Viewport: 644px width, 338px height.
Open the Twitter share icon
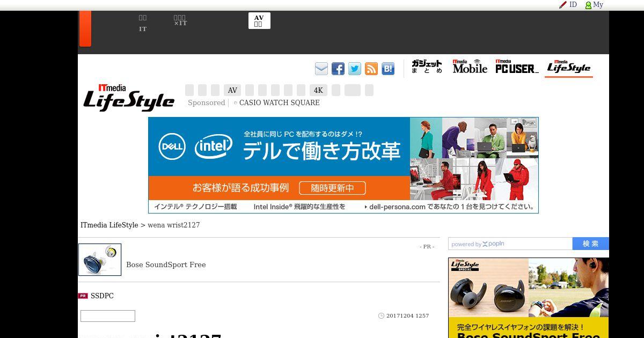point(354,69)
